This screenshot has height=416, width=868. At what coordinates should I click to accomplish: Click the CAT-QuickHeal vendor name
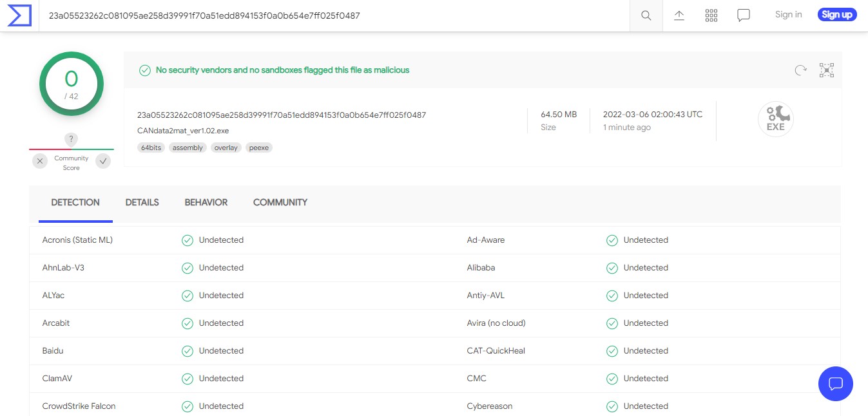coord(496,351)
